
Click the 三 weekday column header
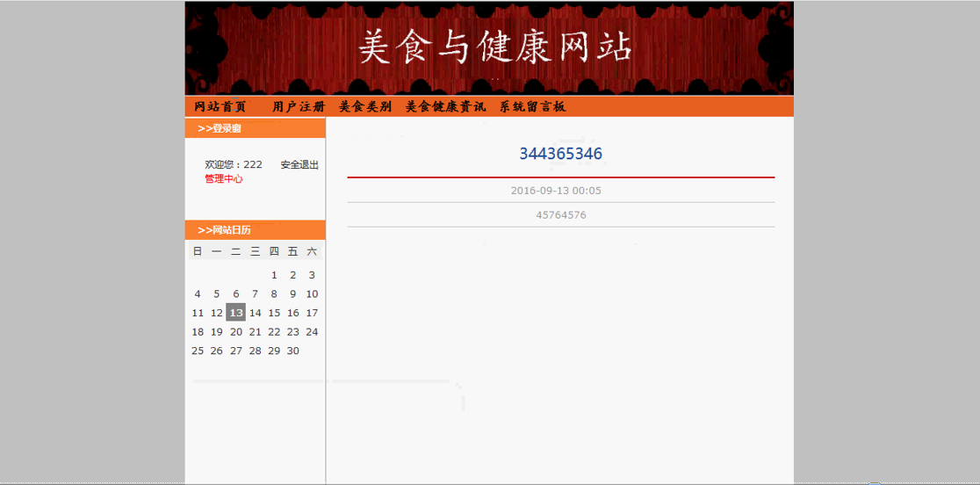[255, 251]
